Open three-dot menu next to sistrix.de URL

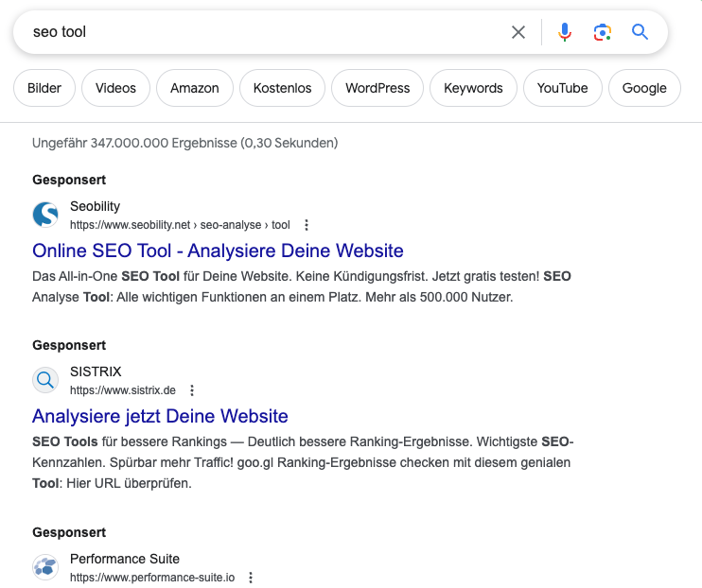click(192, 390)
